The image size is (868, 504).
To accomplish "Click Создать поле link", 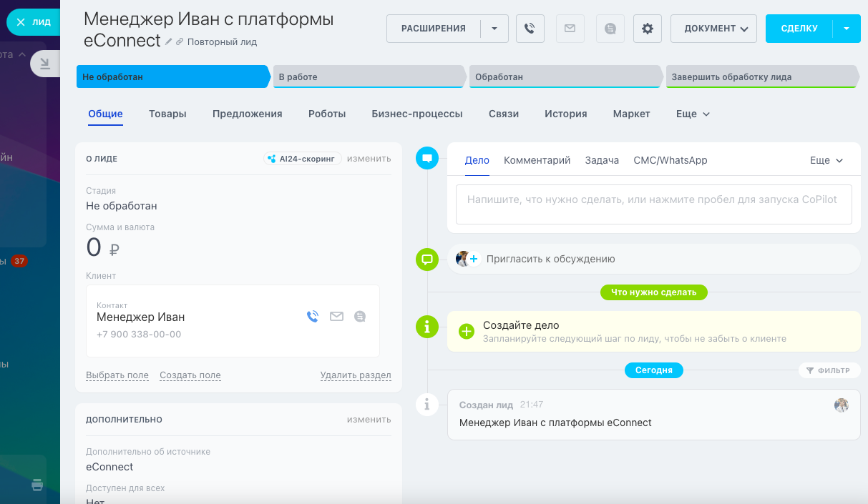I will (190, 375).
